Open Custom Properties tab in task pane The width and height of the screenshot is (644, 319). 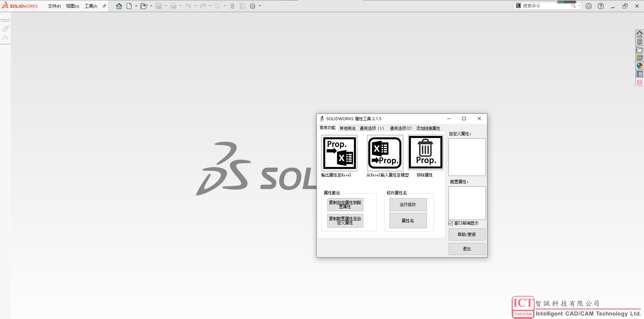click(x=640, y=74)
